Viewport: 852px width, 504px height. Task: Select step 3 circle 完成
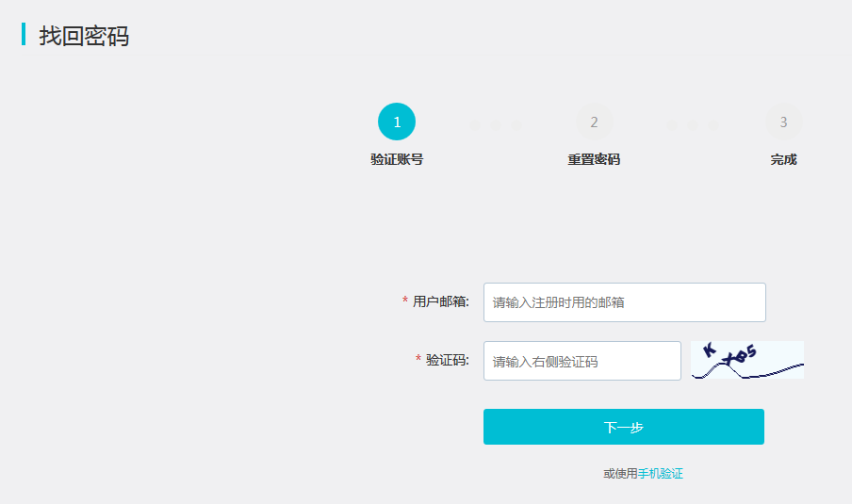(x=783, y=122)
